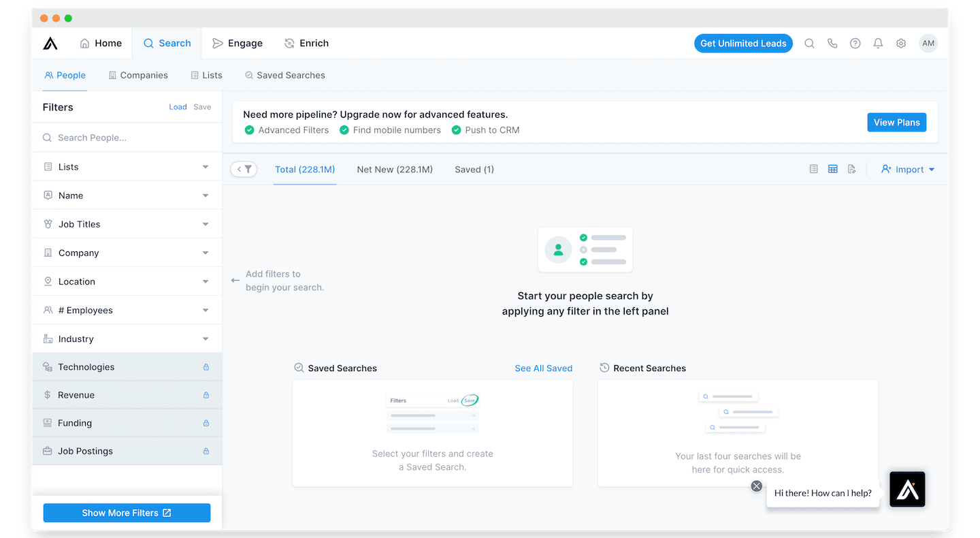Viewport: 980px width, 538px height.
Task: Select the Search tab in top navigation
Action: pyautogui.click(x=167, y=43)
